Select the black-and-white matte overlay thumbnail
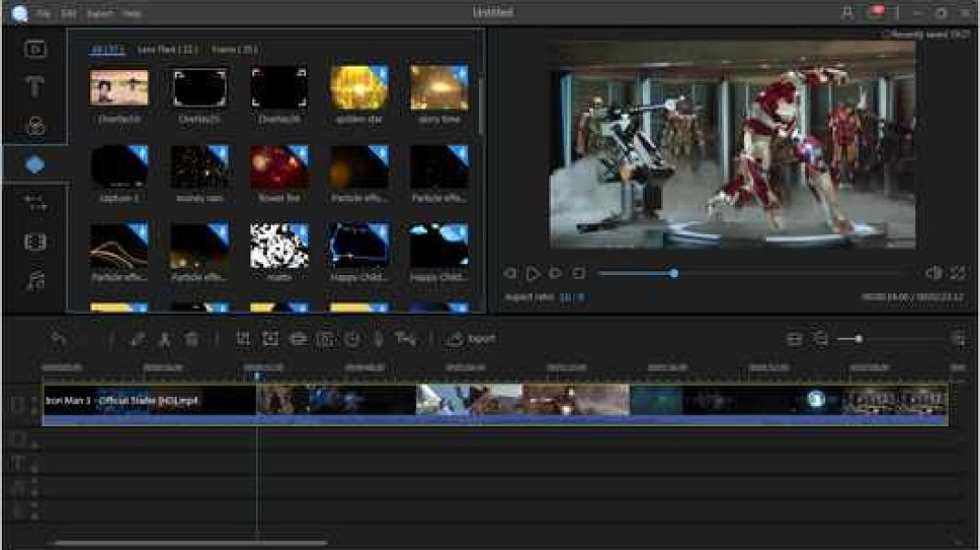This screenshot has height=550, width=980. [x=279, y=246]
